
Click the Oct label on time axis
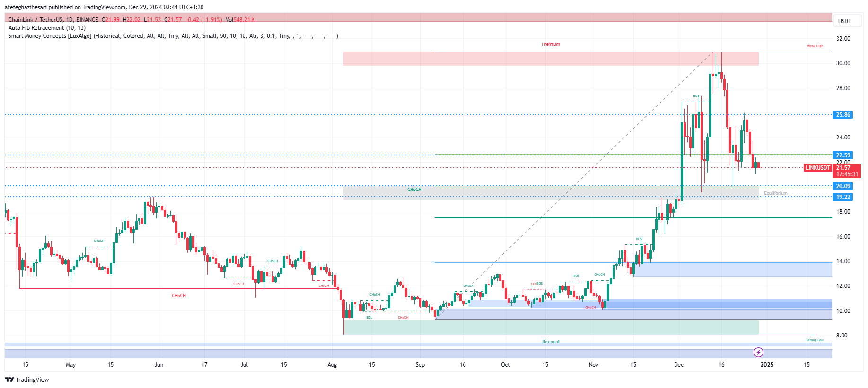pos(505,365)
